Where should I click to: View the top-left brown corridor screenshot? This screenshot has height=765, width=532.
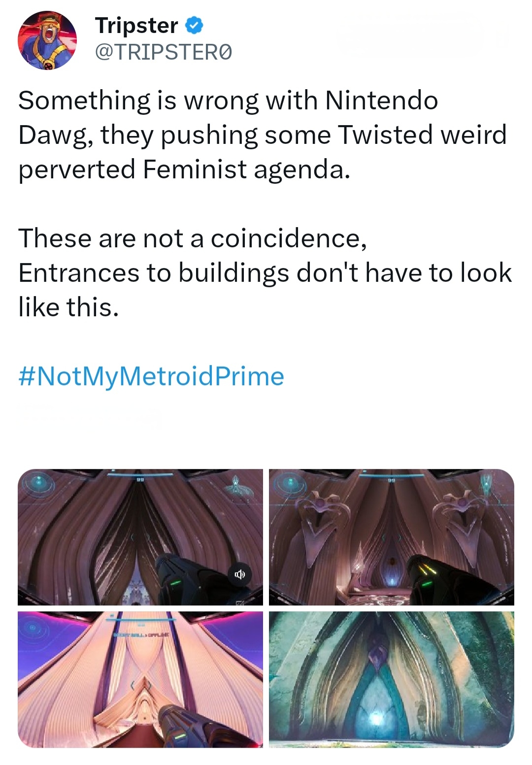[x=140, y=537]
